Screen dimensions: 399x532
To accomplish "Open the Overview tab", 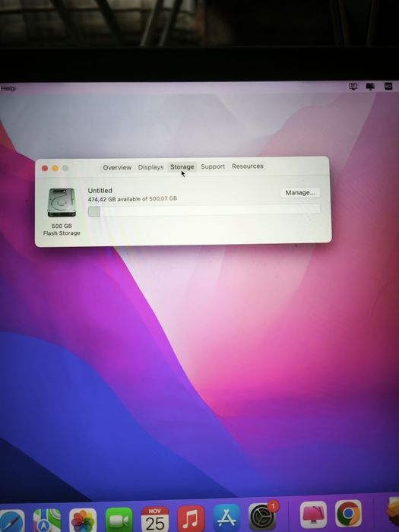I will tap(117, 168).
